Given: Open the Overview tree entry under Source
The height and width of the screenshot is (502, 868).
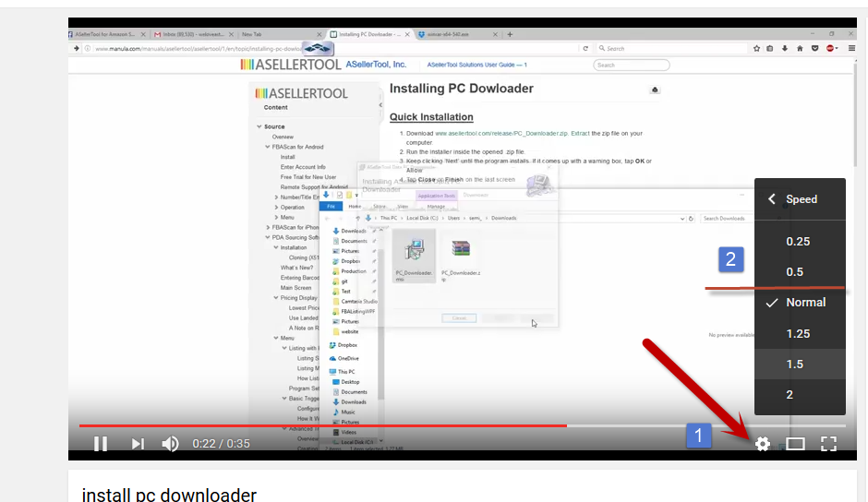Looking at the screenshot, I should [283, 137].
